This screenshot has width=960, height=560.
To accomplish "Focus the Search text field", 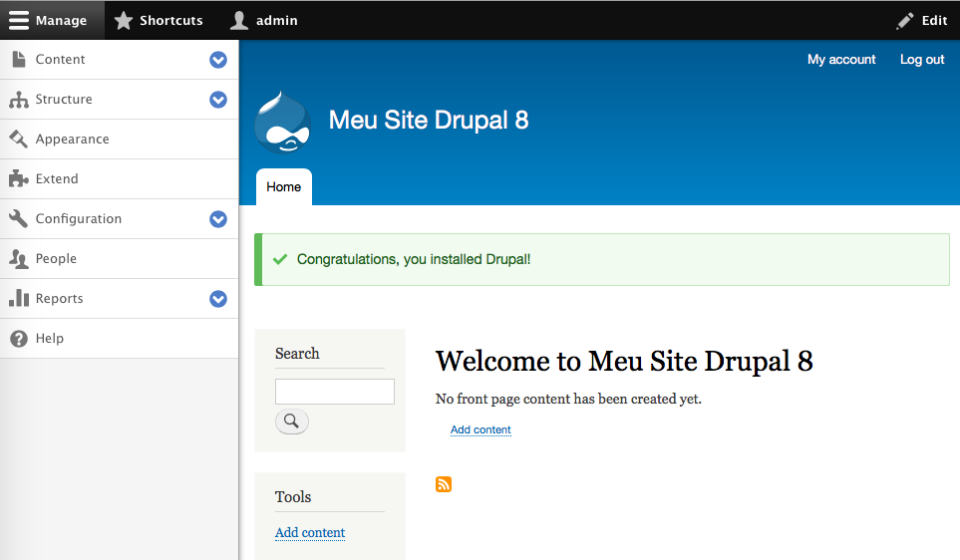I will 335,392.
